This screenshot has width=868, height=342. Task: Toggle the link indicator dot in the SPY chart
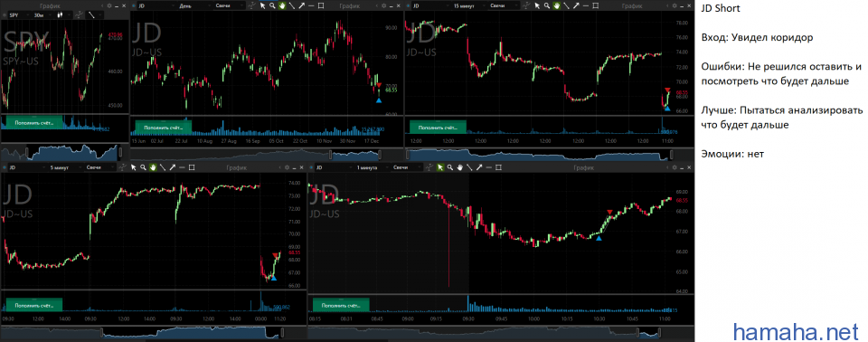click(x=4, y=15)
